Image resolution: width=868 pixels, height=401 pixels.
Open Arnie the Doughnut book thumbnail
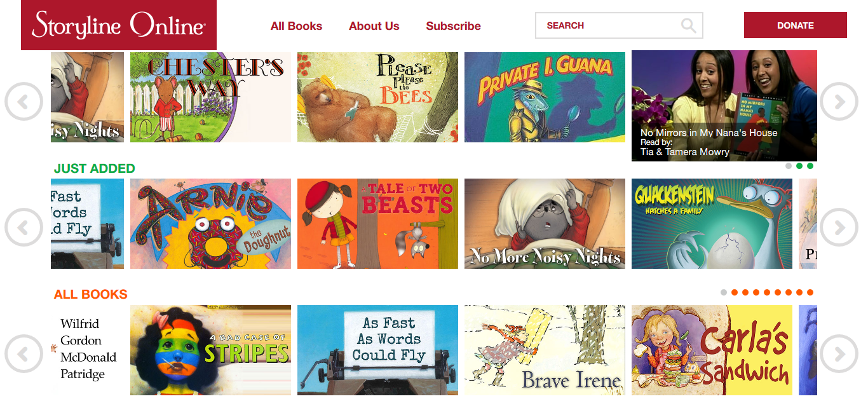tap(210, 224)
